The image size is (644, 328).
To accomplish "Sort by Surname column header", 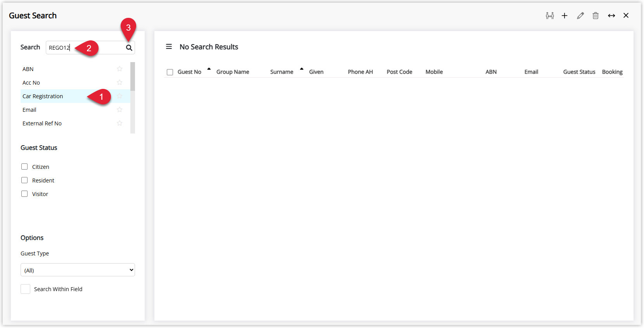I will click(x=282, y=72).
